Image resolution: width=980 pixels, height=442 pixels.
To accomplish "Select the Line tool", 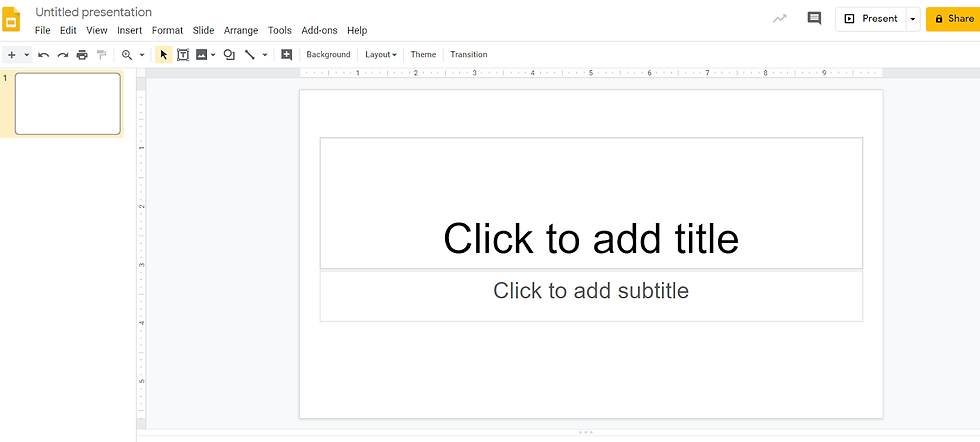I will (249, 55).
